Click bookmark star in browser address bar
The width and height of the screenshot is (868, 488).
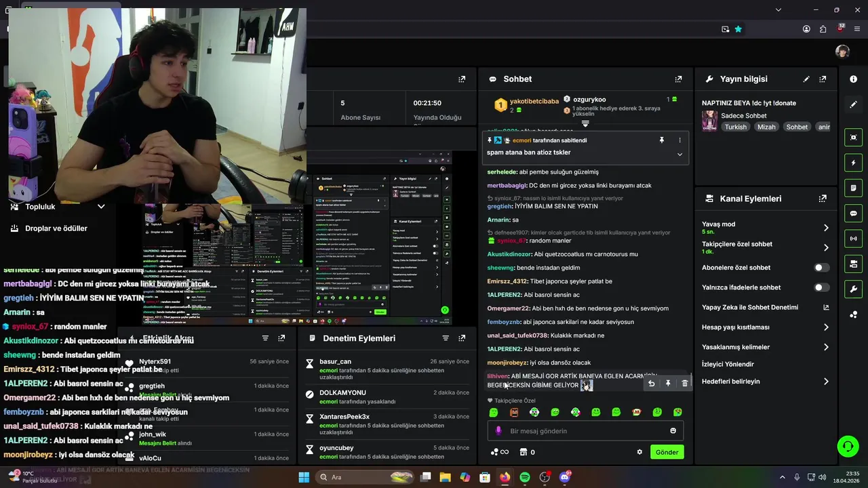tap(738, 29)
